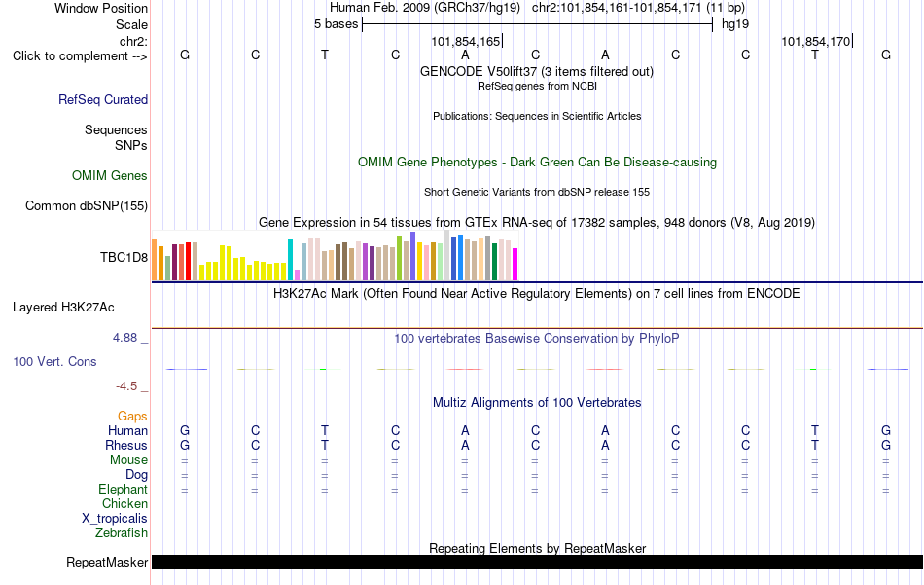Click the RefSeq Curated track label

tap(103, 99)
